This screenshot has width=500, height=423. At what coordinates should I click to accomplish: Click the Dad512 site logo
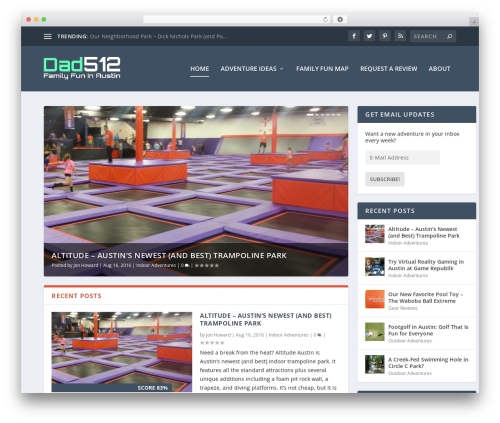click(82, 68)
